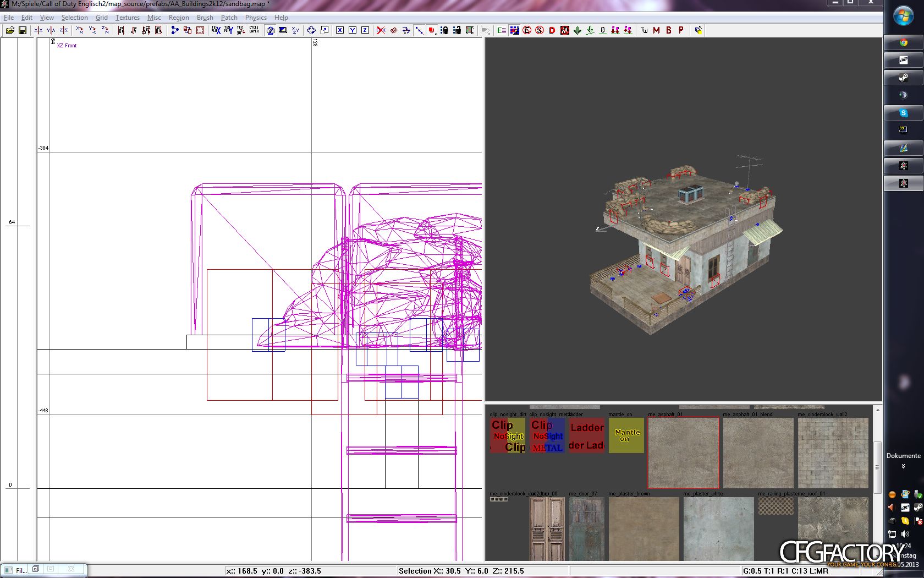Select the me_asphalt_01 texture swatch
The height and width of the screenshot is (578, 924).
(x=684, y=452)
